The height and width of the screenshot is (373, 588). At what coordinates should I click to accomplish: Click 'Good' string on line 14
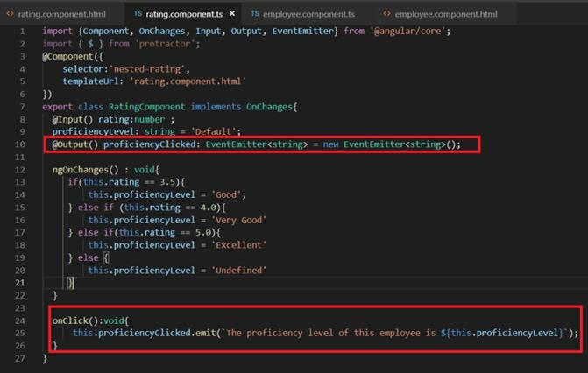click(x=226, y=195)
